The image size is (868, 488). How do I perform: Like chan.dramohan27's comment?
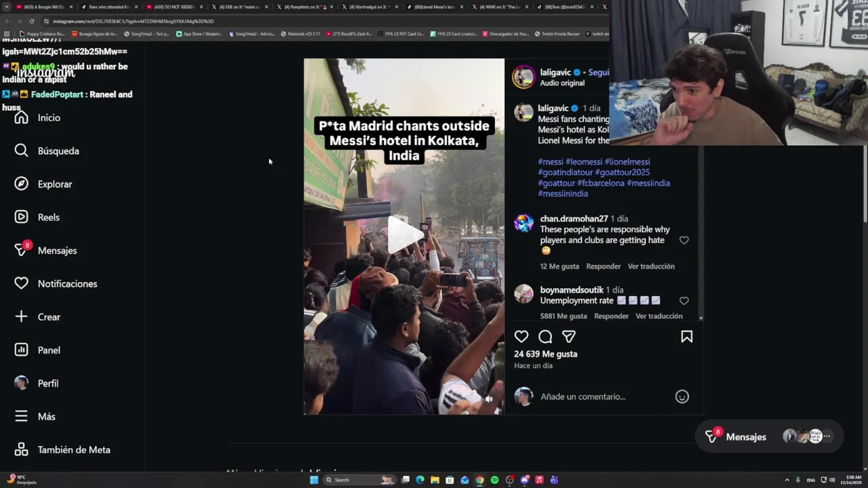684,241
